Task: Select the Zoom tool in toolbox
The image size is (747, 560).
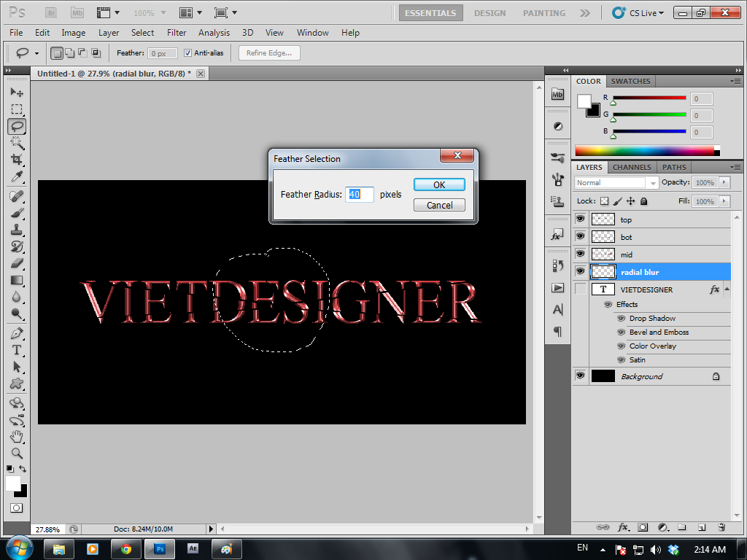Action: pyautogui.click(x=17, y=454)
